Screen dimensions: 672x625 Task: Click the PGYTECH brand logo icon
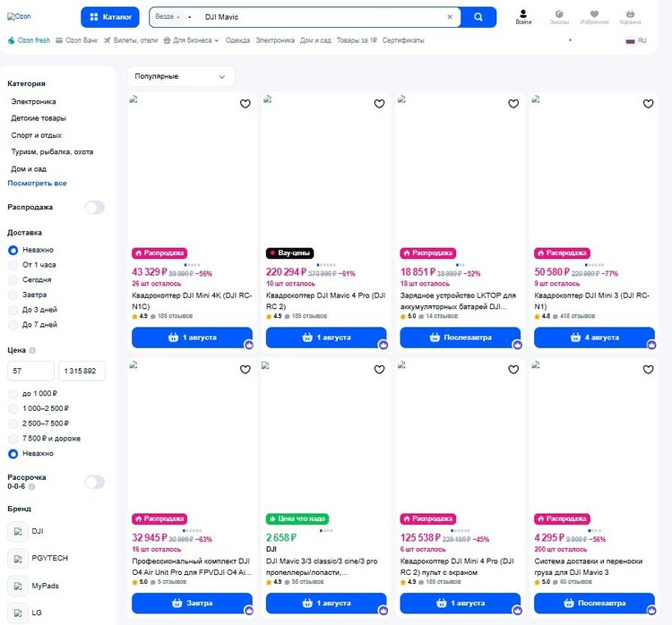point(18,559)
